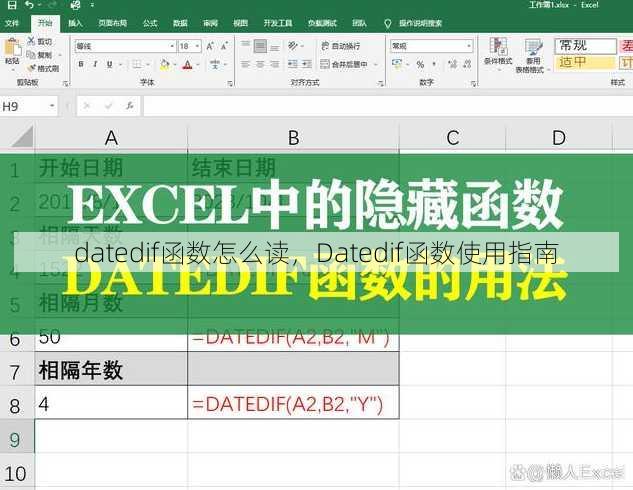Click the fx insert function icon

click(x=130, y=106)
